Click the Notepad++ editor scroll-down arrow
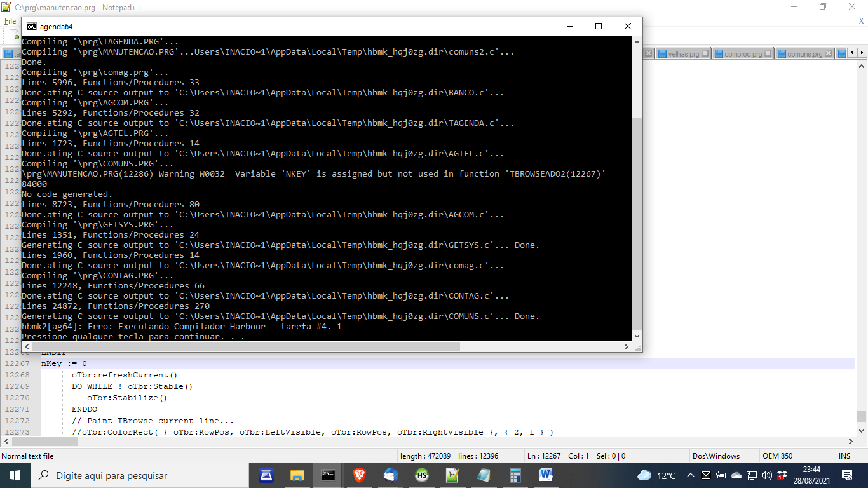 pos(862,430)
